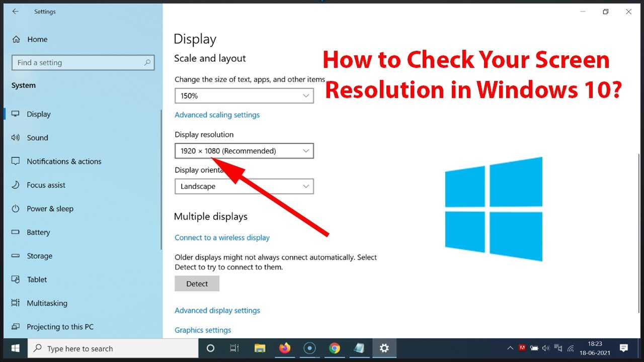The height and width of the screenshot is (362, 644).
Task: Open File Explorer from taskbar
Action: (x=260, y=348)
